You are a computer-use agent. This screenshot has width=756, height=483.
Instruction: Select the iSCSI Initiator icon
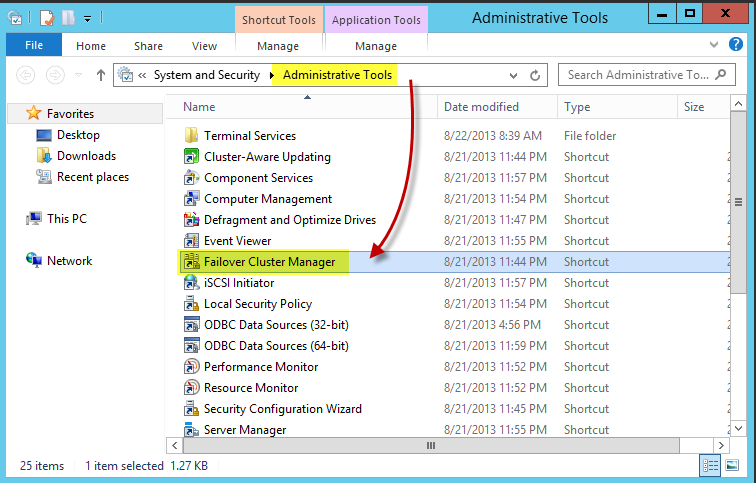click(191, 282)
